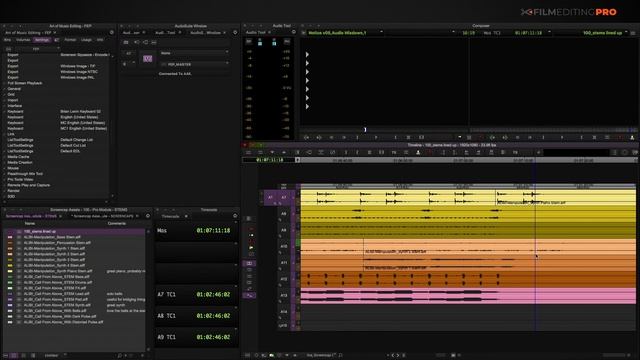Toggle the record-side A7 track selector
This screenshot has height=360, width=640.
pyautogui.click(x=284, y=198)
